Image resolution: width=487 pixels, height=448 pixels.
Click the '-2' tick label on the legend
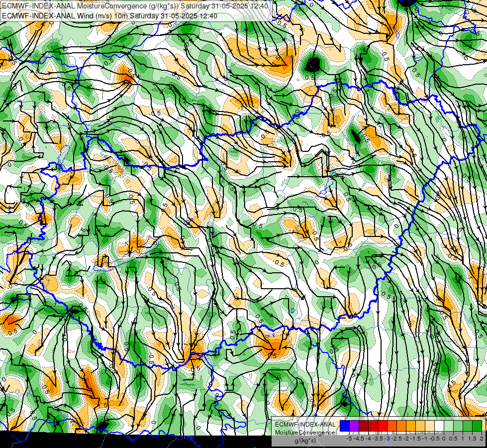(406, 439)
